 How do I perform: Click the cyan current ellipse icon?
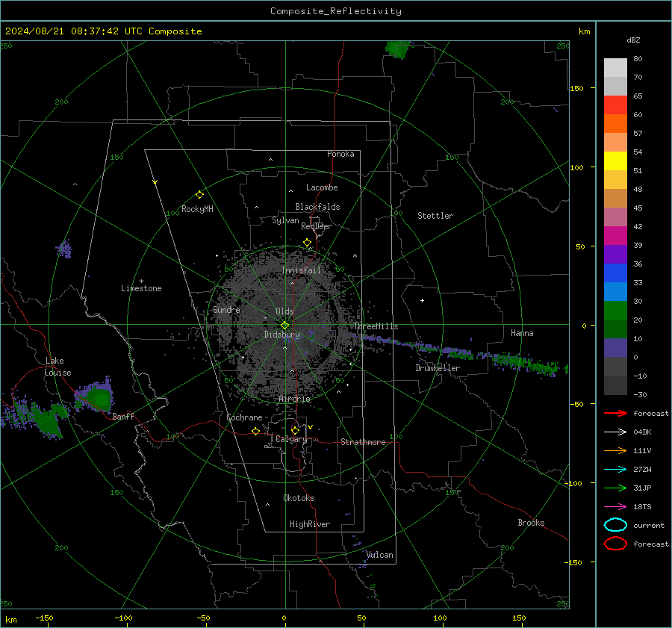615,525
